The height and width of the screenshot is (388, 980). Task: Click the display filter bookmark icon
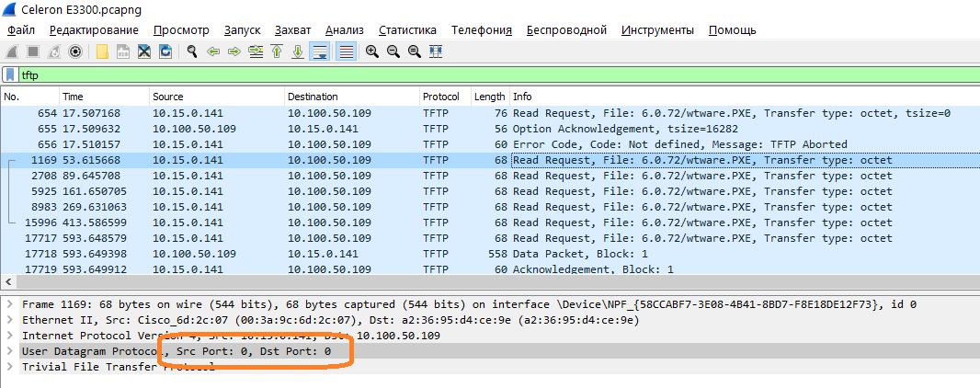10,74
